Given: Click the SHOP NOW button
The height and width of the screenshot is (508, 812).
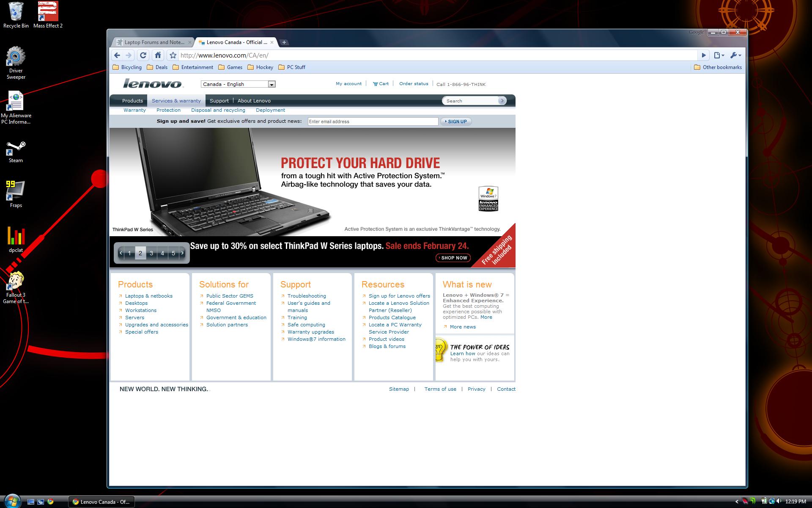Looking at the screenshot, I should (453, 258).
